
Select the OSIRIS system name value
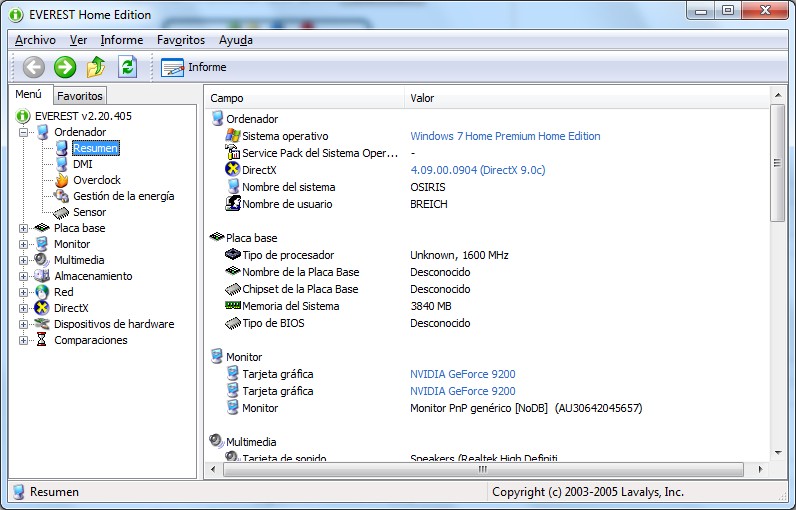pos(428,187)
